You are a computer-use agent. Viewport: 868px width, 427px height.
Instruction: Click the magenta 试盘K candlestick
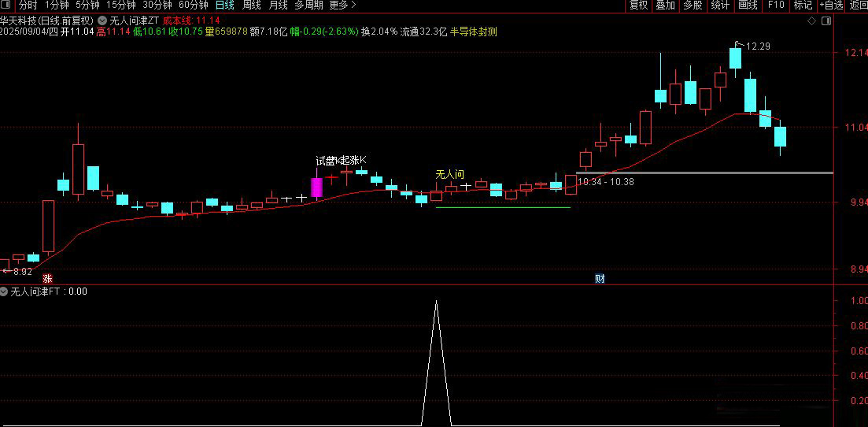[x=316, y=188]
